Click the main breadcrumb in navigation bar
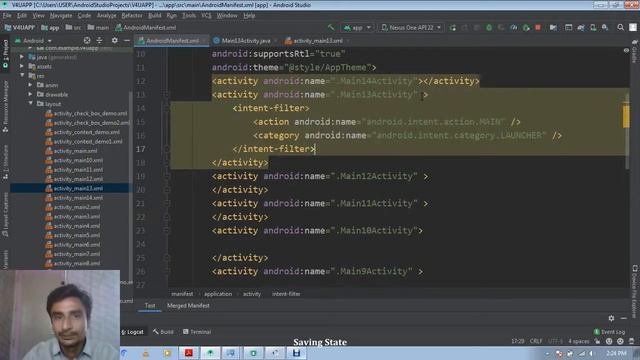 [x=98, y=28]
